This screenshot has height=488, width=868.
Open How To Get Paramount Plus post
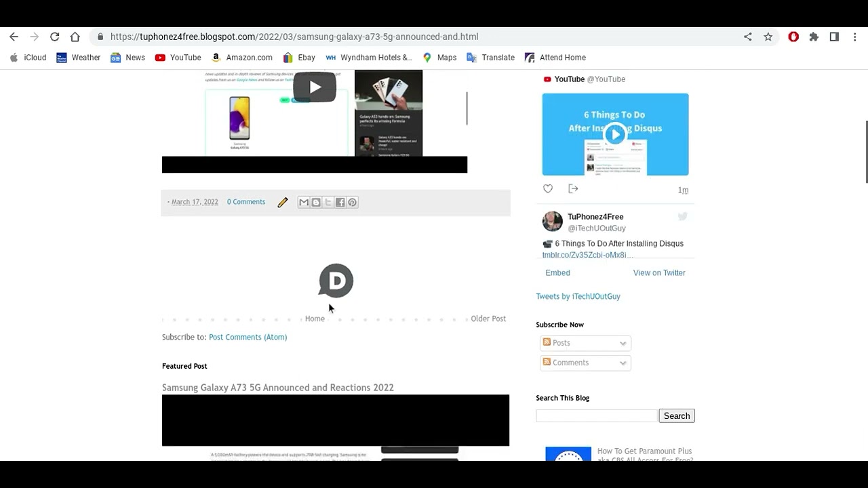(x=644, y=455)
